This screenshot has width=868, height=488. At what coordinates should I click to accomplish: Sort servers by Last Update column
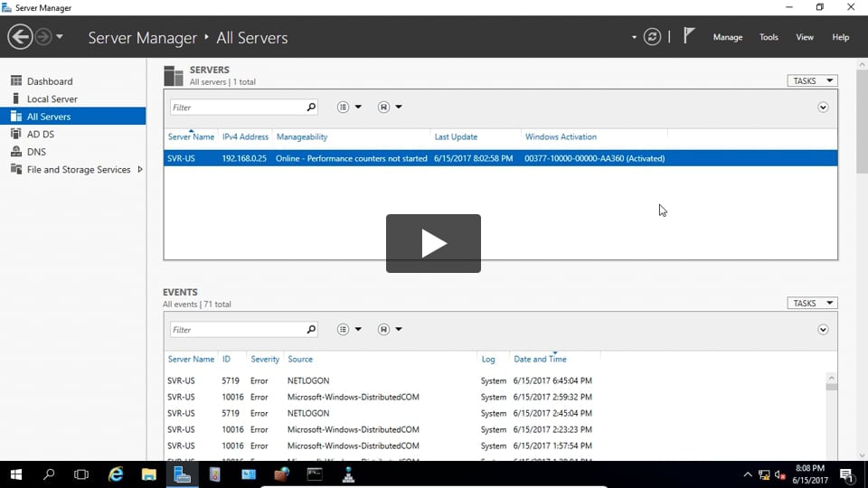(456, 137)
